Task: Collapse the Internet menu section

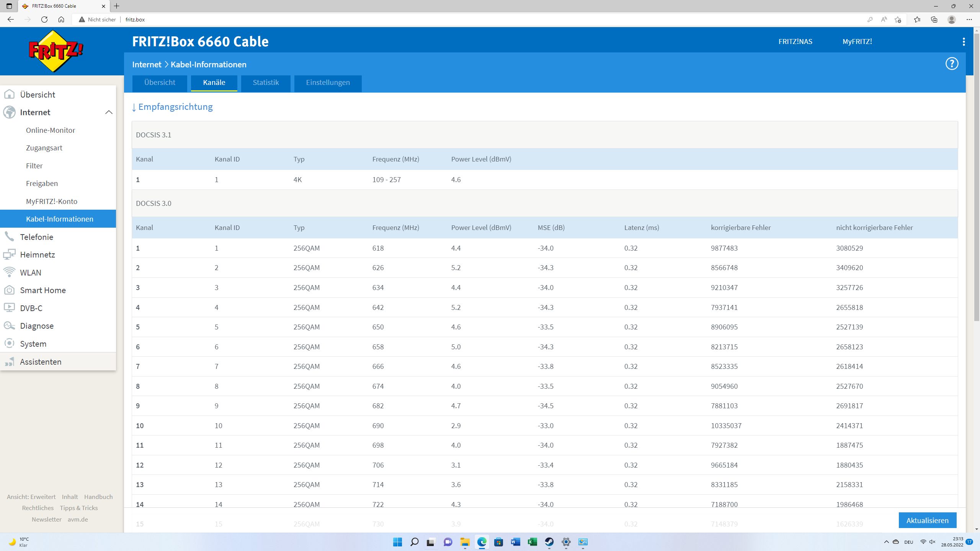Action: point(109,112)
